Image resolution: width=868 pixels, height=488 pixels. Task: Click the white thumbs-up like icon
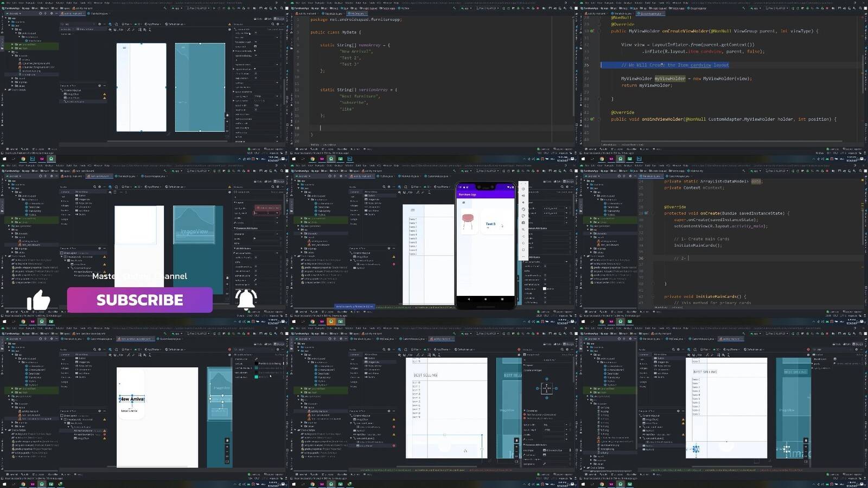[x=39, y=300]
